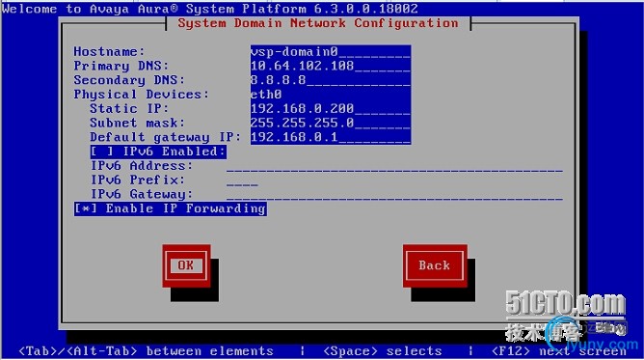The height and width of the screenshot is (360, 644).
Task: Click the Secondary DNS label
Action: pyautogui.click(x=129, y=80)
